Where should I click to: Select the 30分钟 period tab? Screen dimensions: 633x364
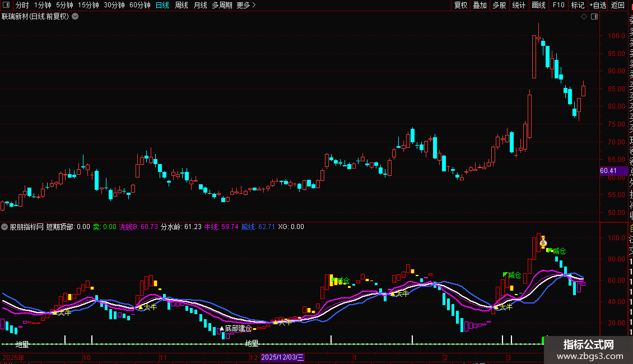114,5
